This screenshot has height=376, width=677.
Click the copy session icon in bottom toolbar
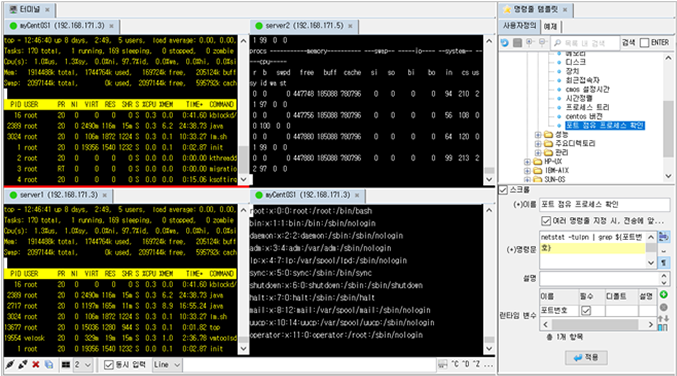49,365
